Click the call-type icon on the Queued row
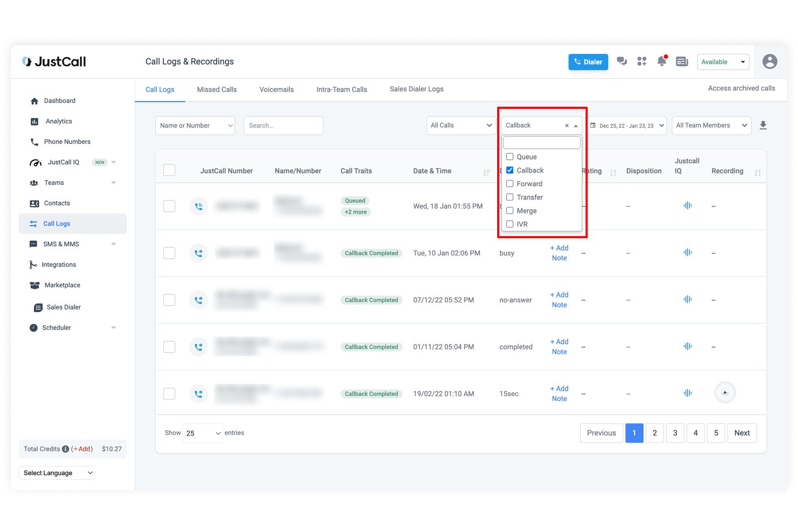 click(198, 206)
